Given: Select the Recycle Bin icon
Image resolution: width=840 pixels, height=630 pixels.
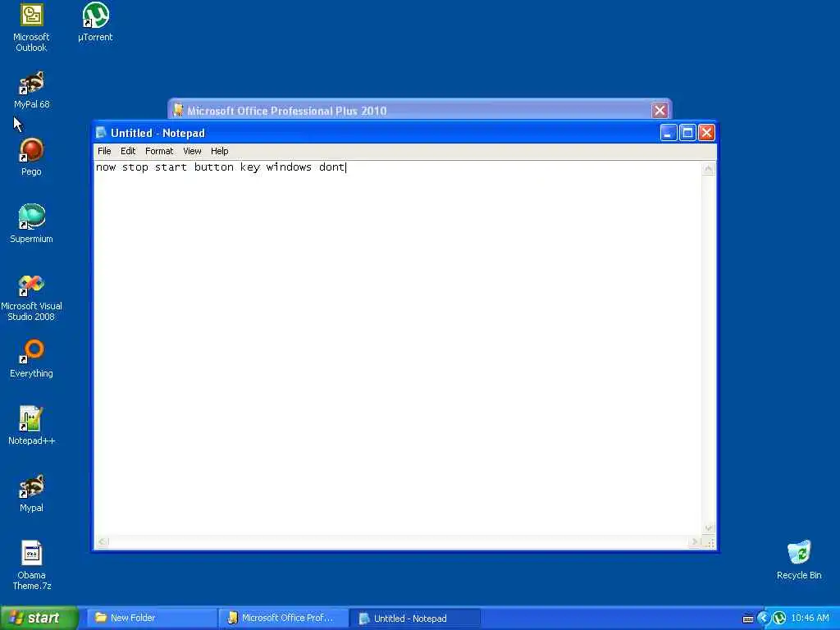Looking at the screenshot, I should coord(799,560).
